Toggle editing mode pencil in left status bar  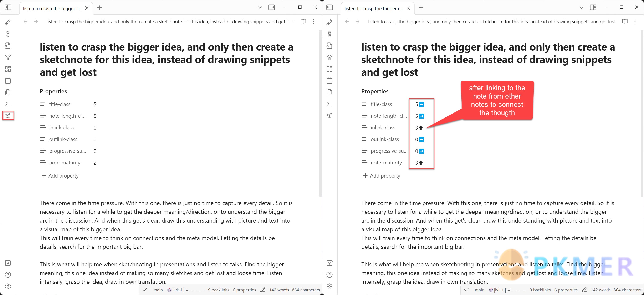pos(262,290)
